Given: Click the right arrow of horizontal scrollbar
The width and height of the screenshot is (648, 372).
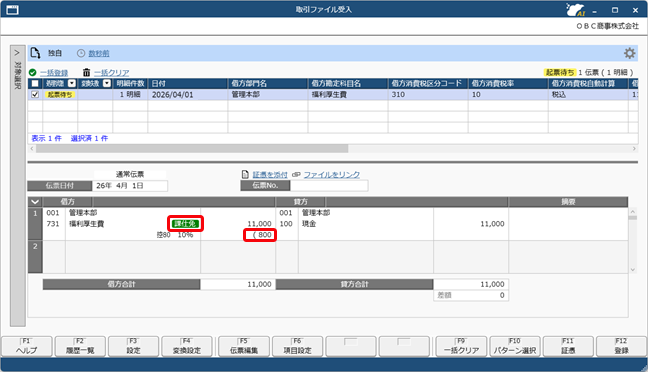Looking at the screenshot, I should 634,148.
